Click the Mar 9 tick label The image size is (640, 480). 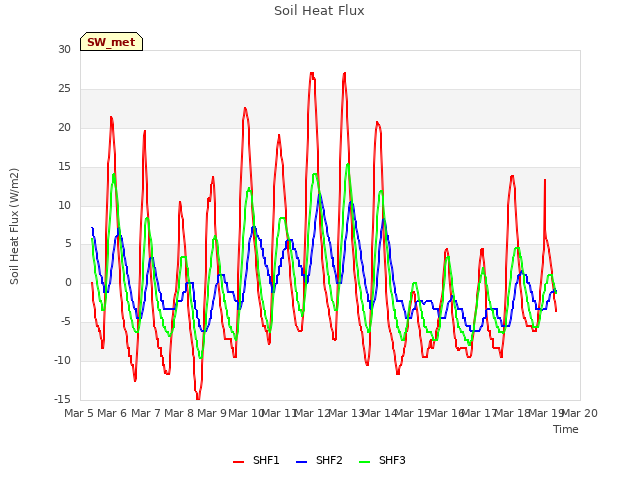tap(212, 413)
